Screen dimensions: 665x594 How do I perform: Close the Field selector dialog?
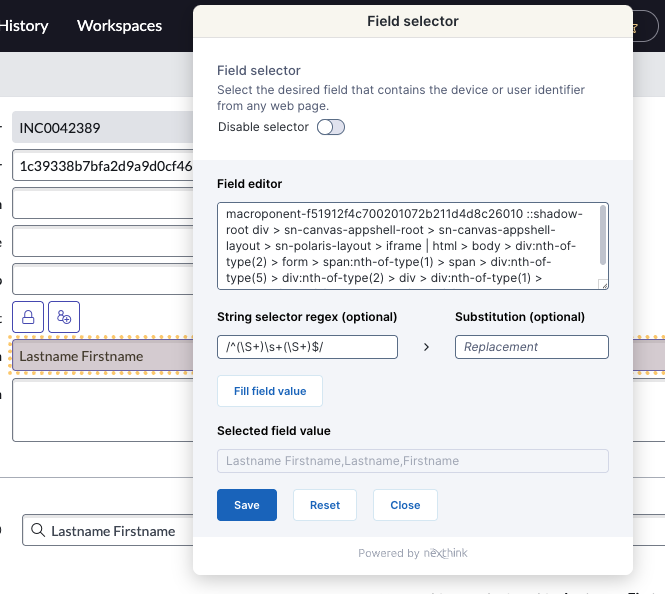pyautogui.click(x=405, y=505)
